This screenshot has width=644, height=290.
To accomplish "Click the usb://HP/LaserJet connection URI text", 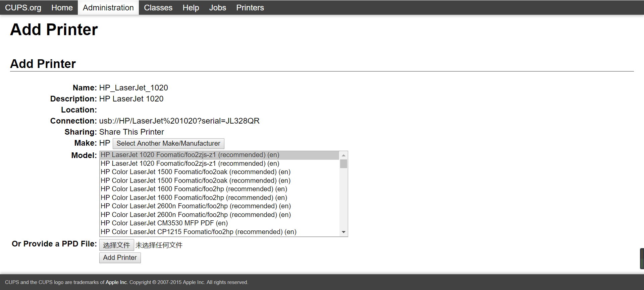I will pos(179,121).
